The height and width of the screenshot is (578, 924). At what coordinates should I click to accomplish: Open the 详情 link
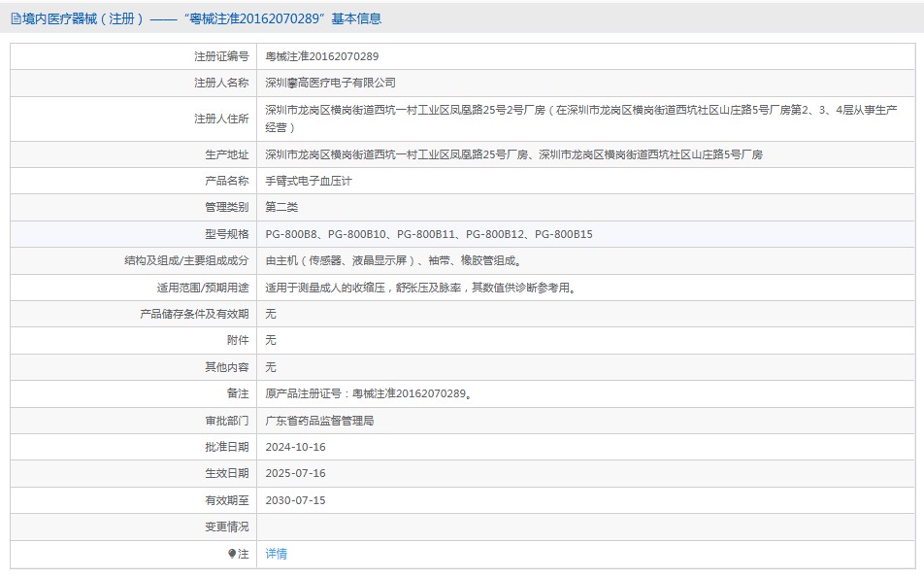tap(277, 554)
